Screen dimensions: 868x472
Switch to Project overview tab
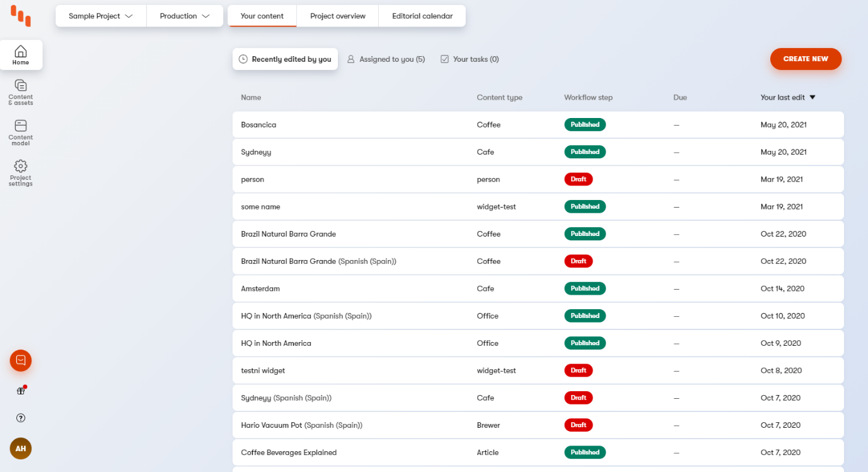(x=337, y=16)
